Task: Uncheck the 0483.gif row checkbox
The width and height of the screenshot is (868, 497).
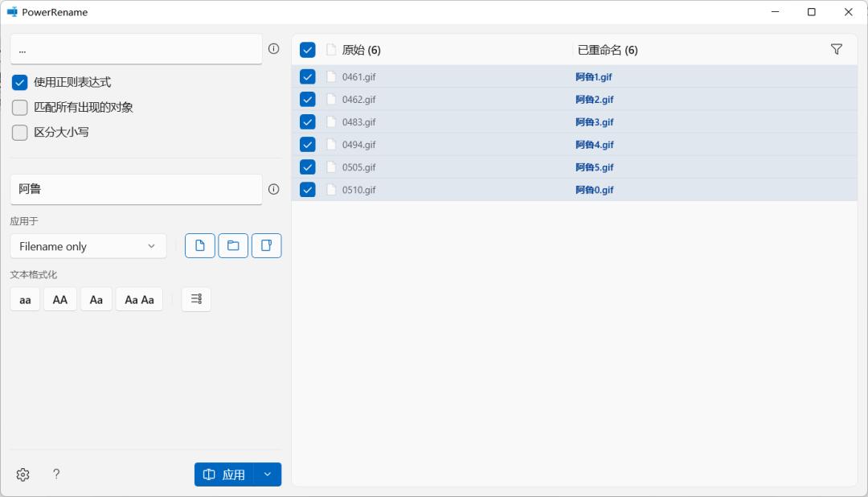Action: coord(306,121)
